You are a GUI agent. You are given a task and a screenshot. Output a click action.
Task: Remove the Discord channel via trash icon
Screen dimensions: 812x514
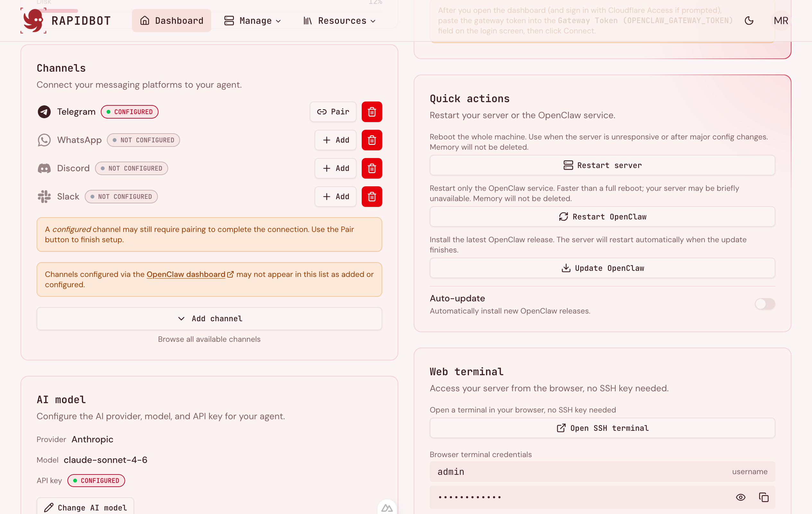click(x=372, y=168)
